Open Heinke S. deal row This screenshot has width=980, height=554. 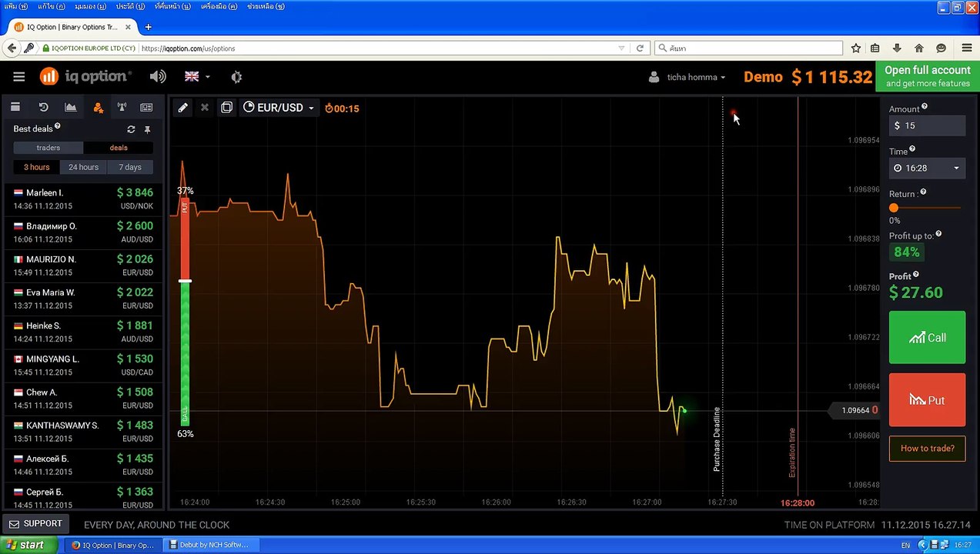(83, 332)
